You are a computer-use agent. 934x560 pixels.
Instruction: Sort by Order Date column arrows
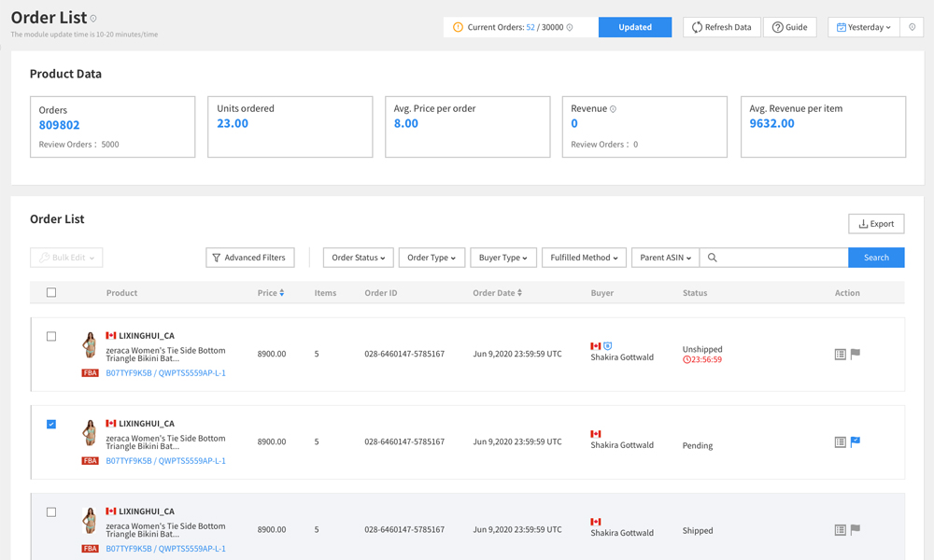pyautogui.click(x=520, y=293)
